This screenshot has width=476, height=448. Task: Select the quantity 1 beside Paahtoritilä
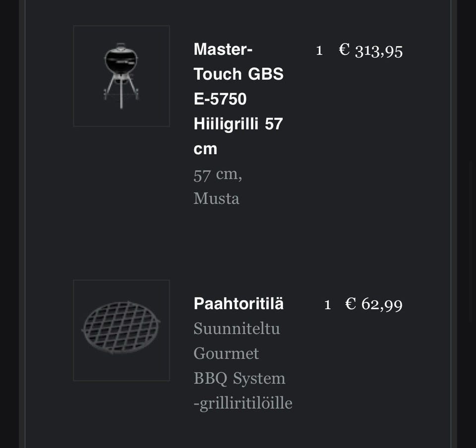click(x=327, y=304)
